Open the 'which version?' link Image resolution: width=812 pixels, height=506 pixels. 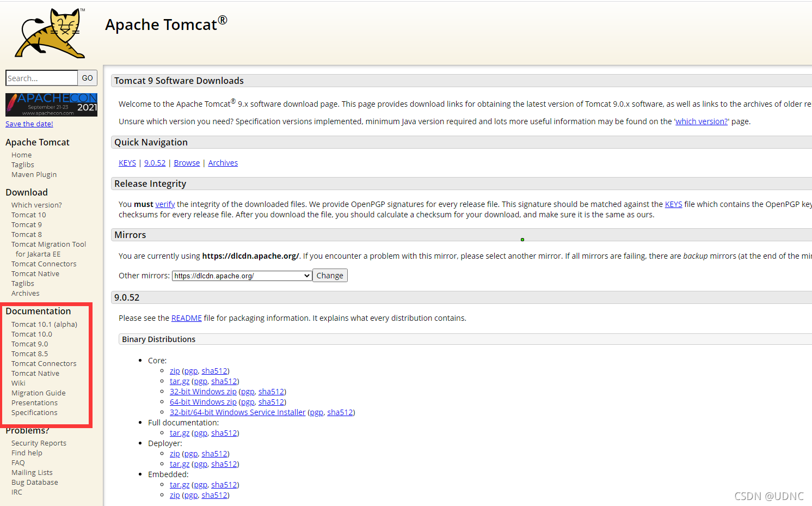[701, 121]
